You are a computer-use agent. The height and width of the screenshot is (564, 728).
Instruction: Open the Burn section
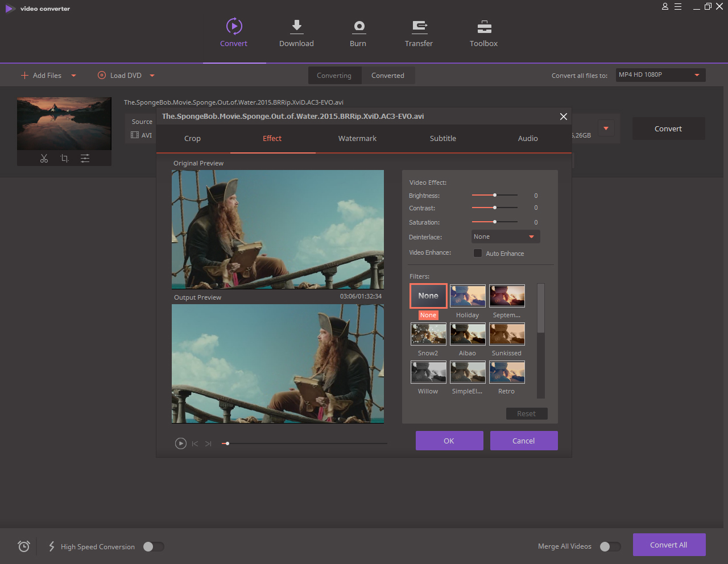(358, 33)
